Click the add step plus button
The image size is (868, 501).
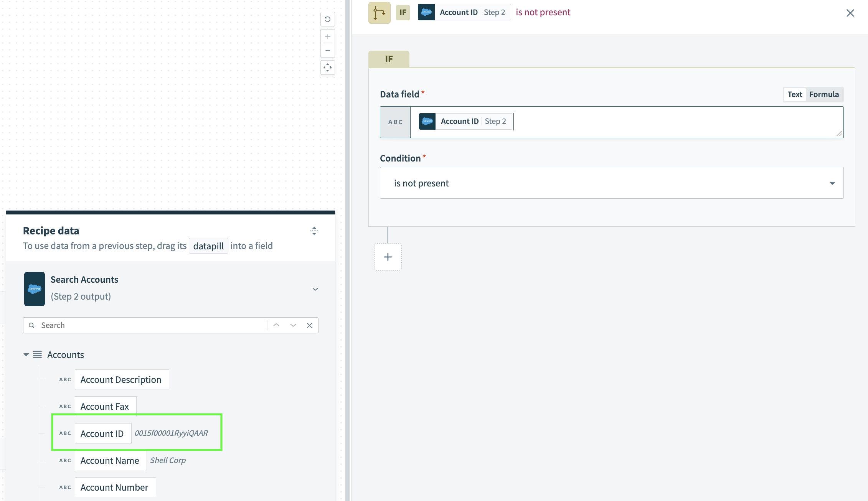pos(388,257)
